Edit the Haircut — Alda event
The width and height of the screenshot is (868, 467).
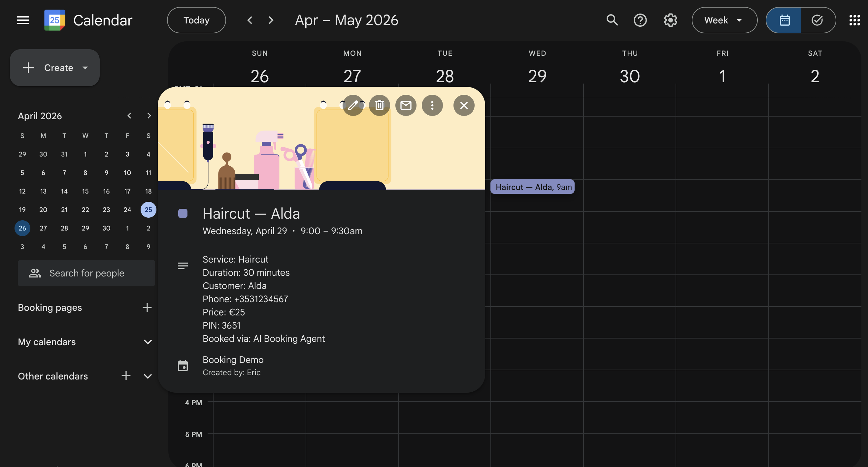point(353,105)
